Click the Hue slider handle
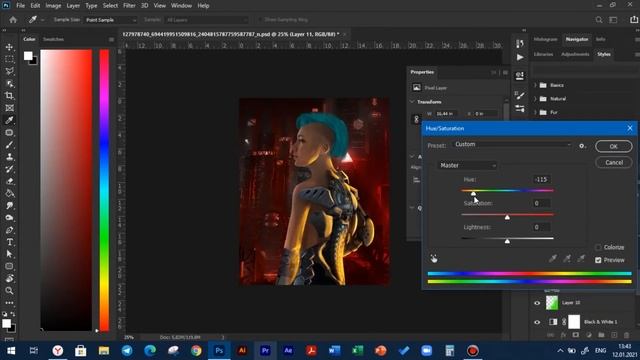Image resolution: width=640 pixels, height=360 pixels. (473, 193)
